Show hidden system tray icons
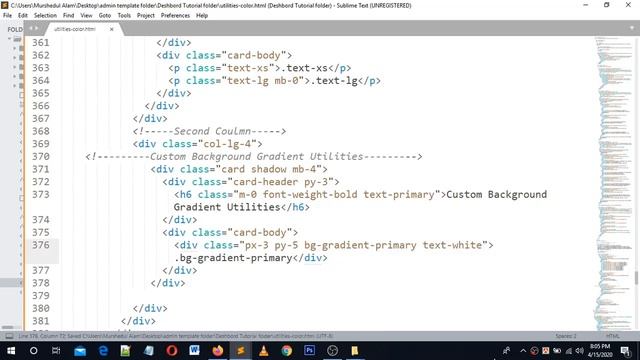The height and width of the screenshot is (360, 640). point(523,351)
